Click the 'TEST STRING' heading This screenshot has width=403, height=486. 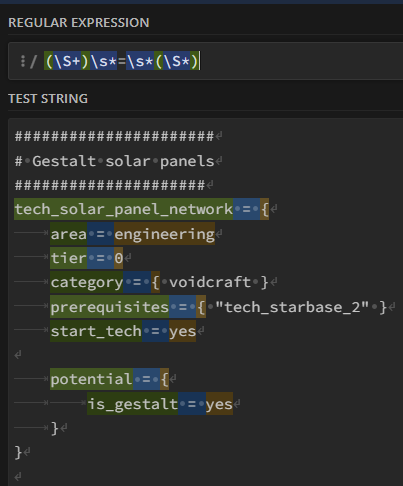point(48,99)
